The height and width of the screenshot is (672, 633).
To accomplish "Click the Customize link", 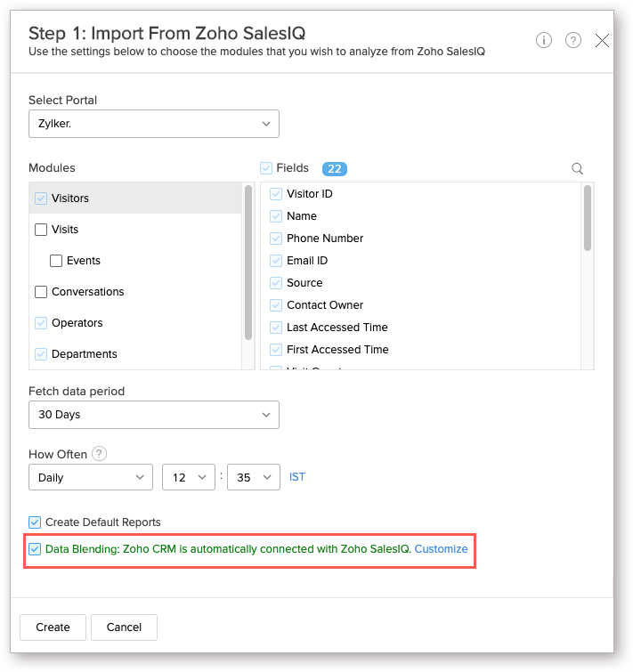I will pyautogui.click(x=441, y=549).
